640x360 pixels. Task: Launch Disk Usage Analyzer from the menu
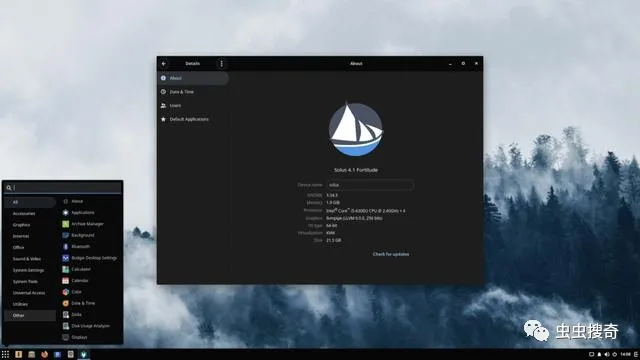click(x=89, y=326)
